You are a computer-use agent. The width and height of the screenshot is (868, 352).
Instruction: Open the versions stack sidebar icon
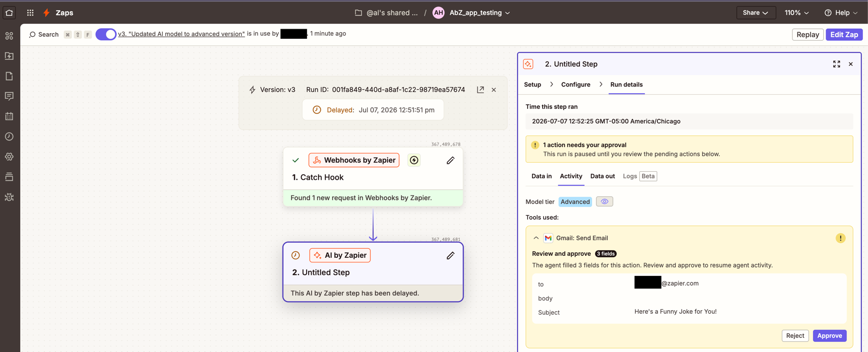point(9,177)
